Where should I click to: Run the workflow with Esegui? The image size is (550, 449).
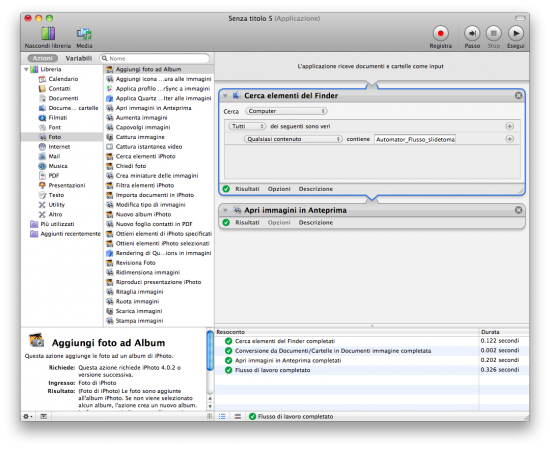[x=516, y=34]
